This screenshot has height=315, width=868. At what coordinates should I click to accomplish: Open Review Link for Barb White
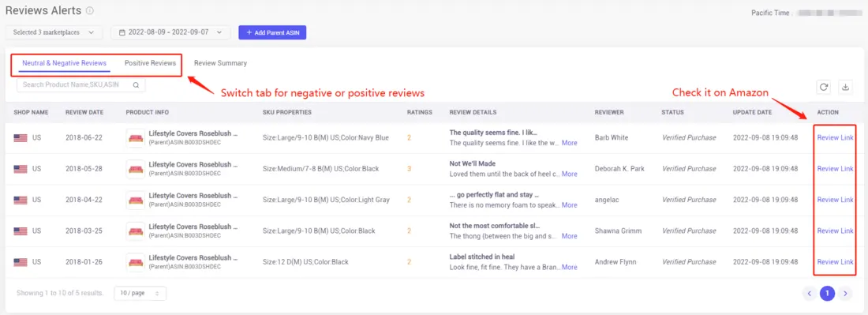click(x=835, y=138)
